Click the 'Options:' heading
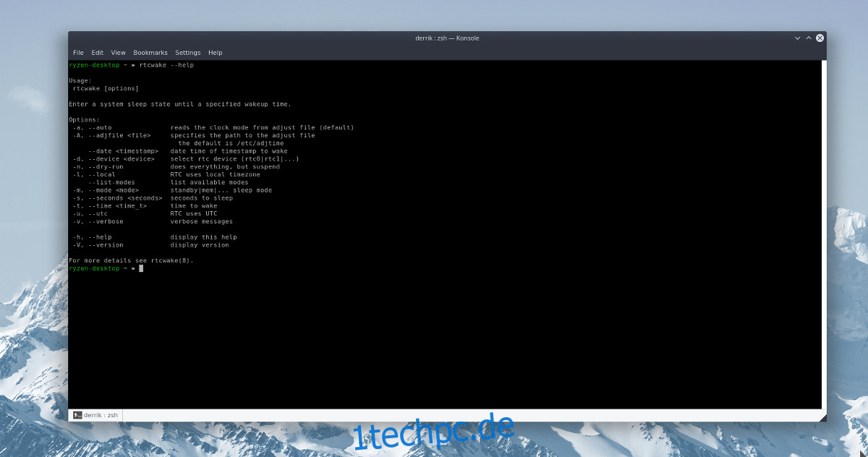Screen dimensions: 868x457 (85, 120)
